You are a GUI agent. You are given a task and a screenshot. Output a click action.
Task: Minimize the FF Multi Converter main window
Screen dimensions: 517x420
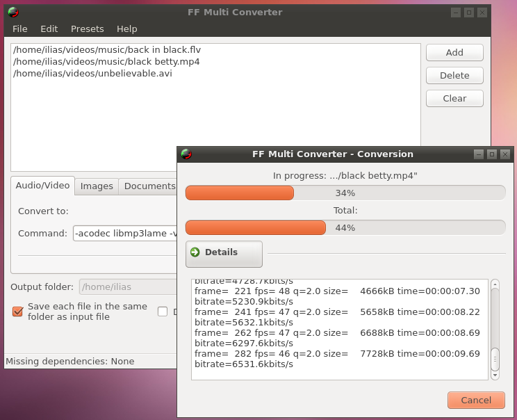point(456,13)
